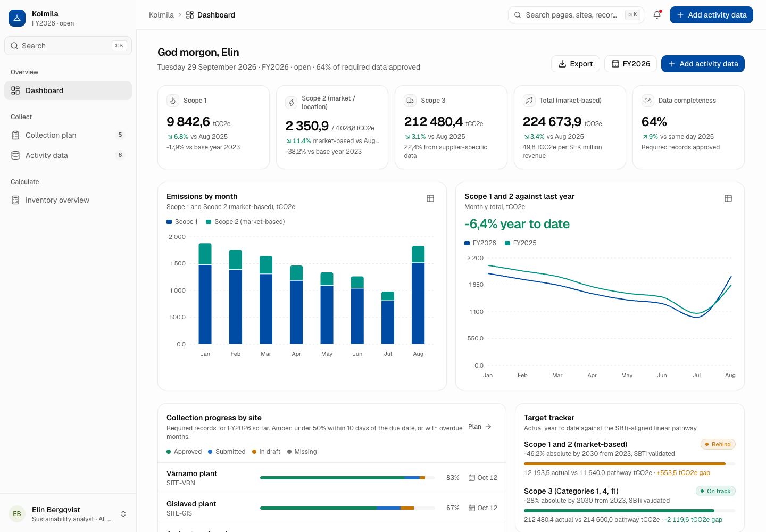The width and height of the screenshot is (766, 532).
Task: Click the Activity data database icon
Action: (15, 155)
